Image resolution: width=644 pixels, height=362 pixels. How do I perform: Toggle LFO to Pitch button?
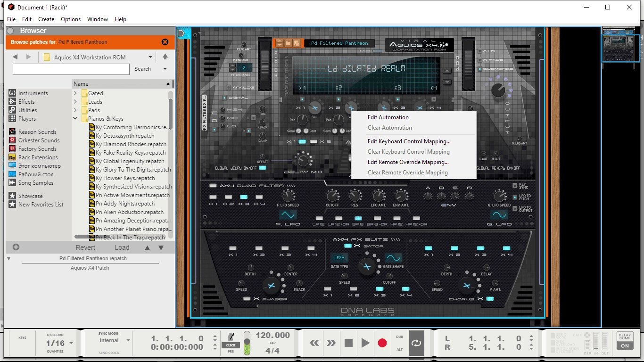pos(515,197)
